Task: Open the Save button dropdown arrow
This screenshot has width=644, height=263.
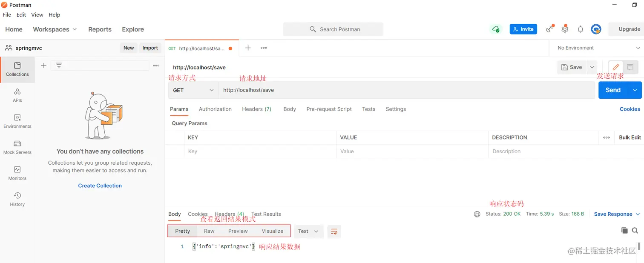Action: click(592, 67)
